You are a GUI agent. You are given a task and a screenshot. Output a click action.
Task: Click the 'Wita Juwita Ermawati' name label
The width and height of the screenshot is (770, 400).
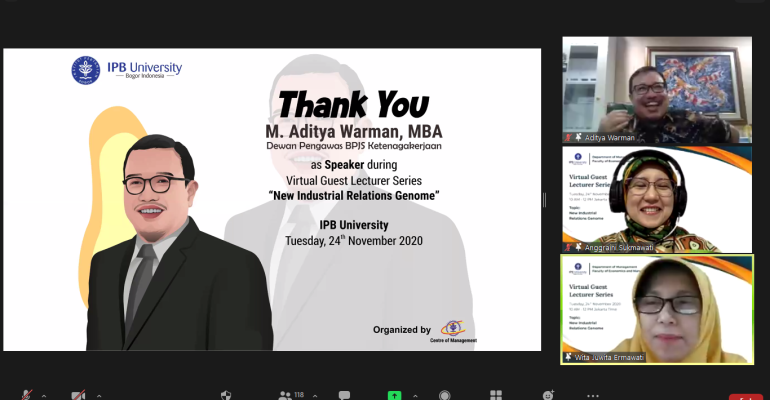point(609,358)
